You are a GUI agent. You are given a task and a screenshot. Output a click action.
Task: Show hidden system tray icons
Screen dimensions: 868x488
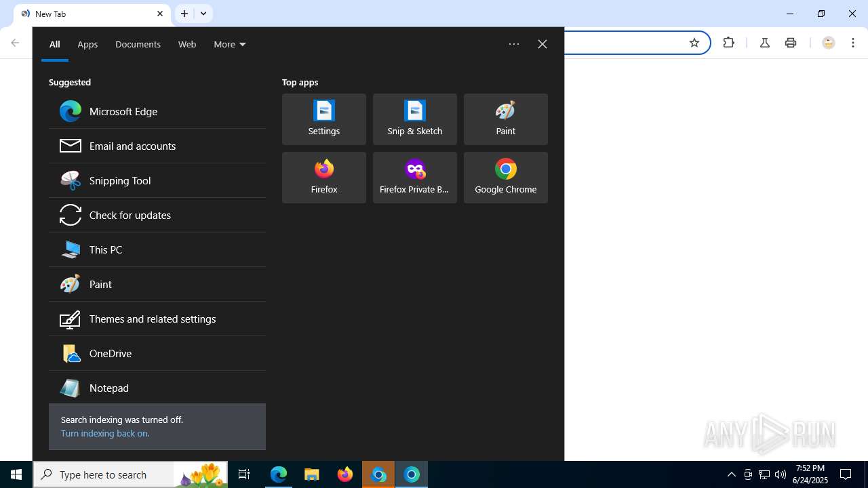(732, 474)
